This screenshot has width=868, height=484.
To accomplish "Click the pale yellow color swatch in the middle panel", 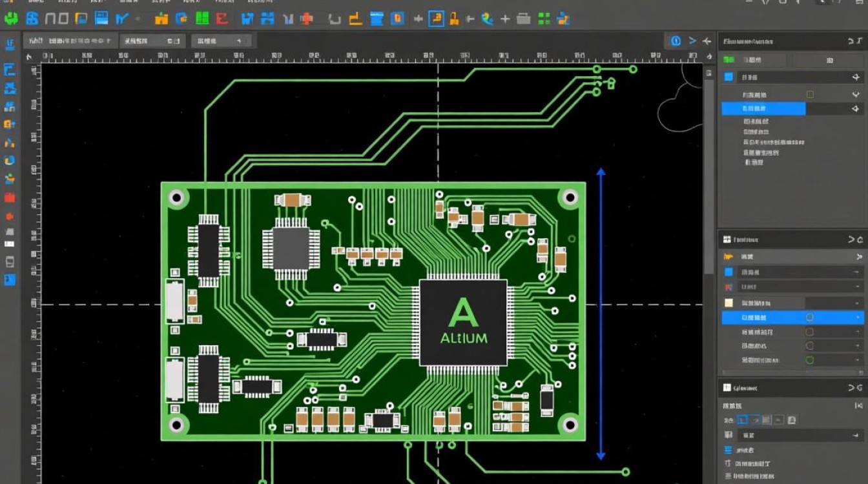I will pos(728,302).
